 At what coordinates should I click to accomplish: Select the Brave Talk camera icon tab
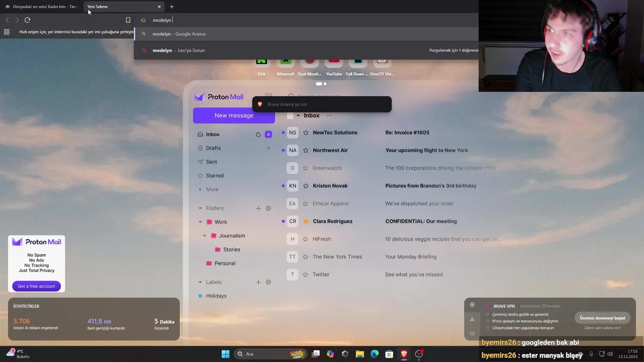(472, 333)
